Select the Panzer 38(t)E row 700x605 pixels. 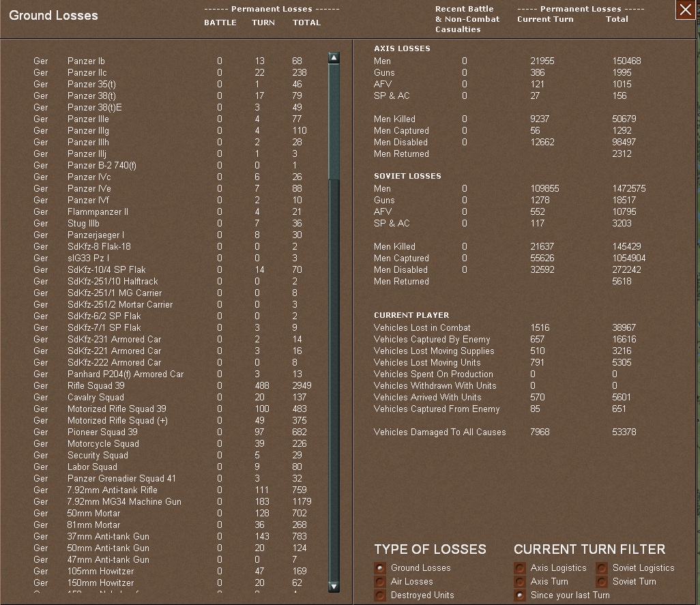tap(173, 108)
